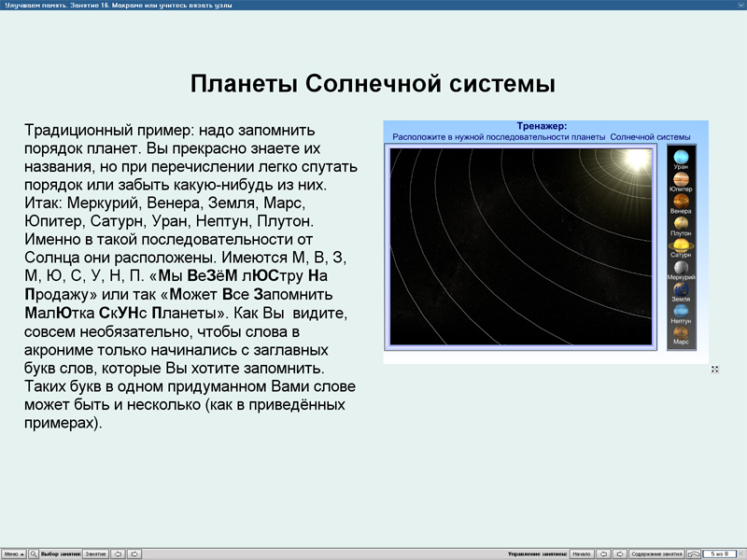The height and width of the screenshot is (560, 747).
Task: Click the magnifier search icon
Action: tap(34, 553)
